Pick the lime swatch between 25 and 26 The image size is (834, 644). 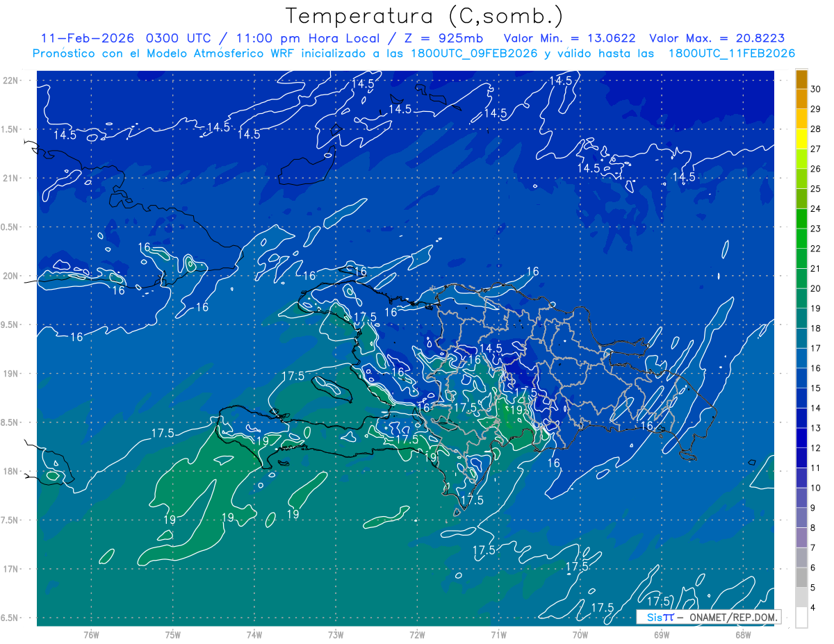coord(801,179)
